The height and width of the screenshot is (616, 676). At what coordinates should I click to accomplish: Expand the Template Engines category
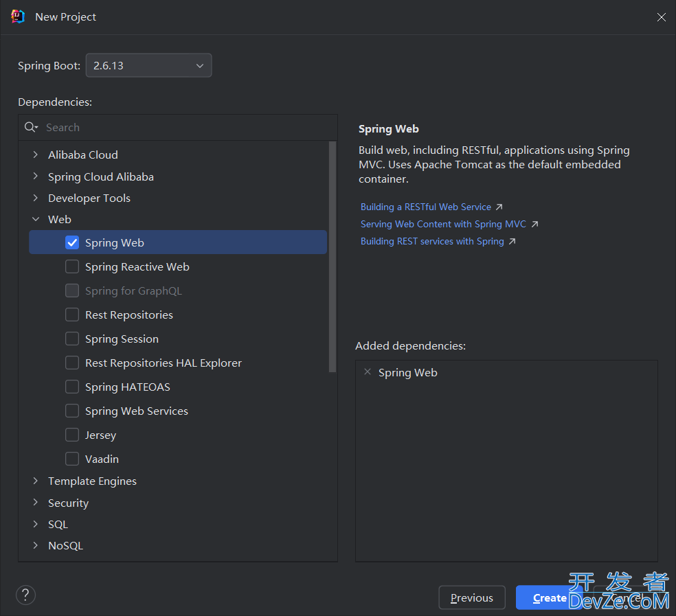(x=35, y=481)
